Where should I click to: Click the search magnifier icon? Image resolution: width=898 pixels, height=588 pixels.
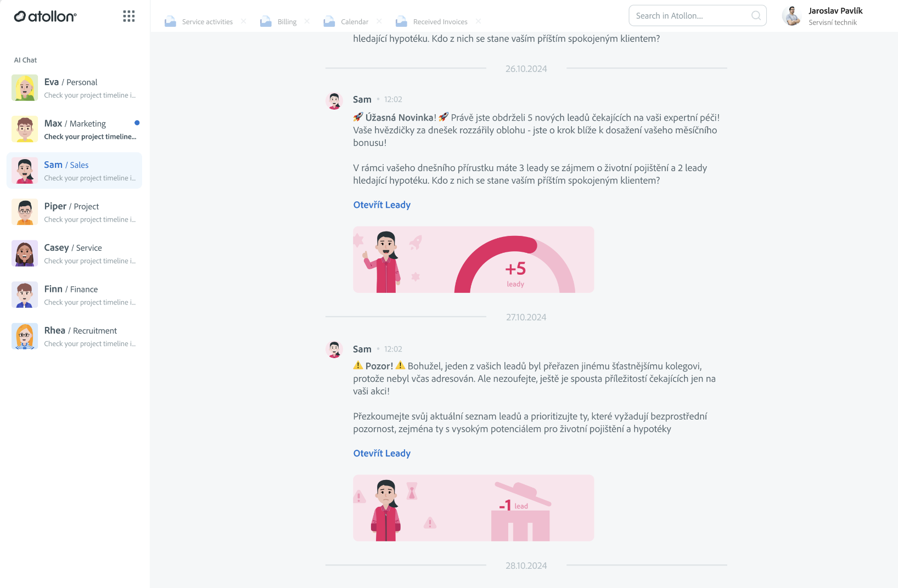(756, 16)
